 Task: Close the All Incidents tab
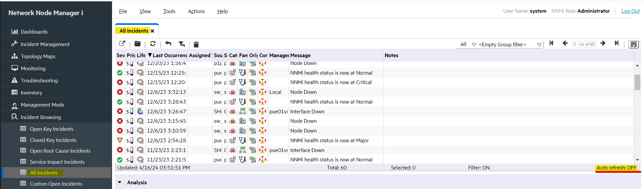(152, 31)
